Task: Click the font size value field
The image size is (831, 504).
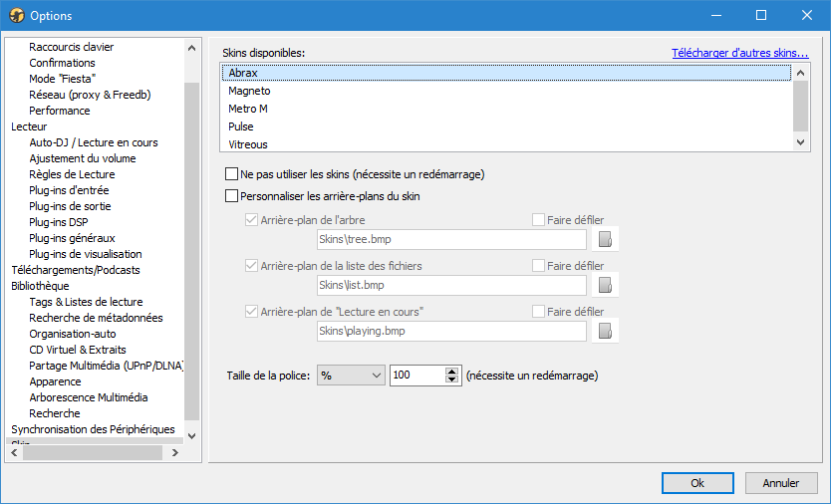Action: coord(415,376)
